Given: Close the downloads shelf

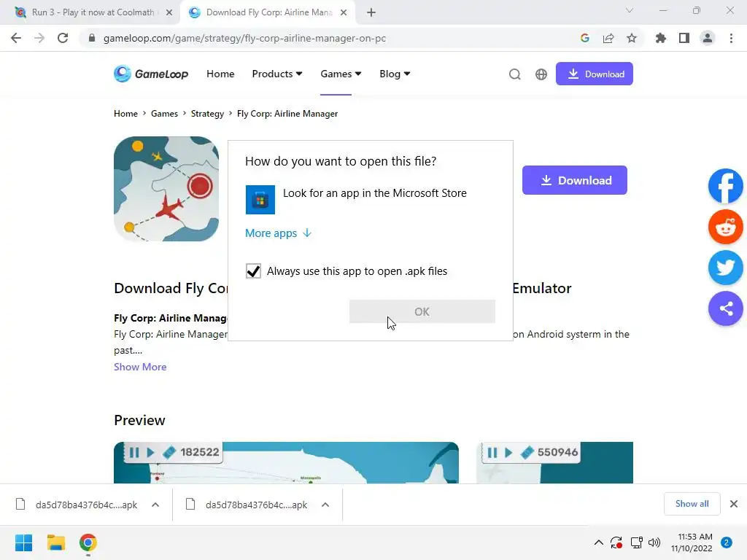Looking at the screenshot, I should tap(734, 504).
